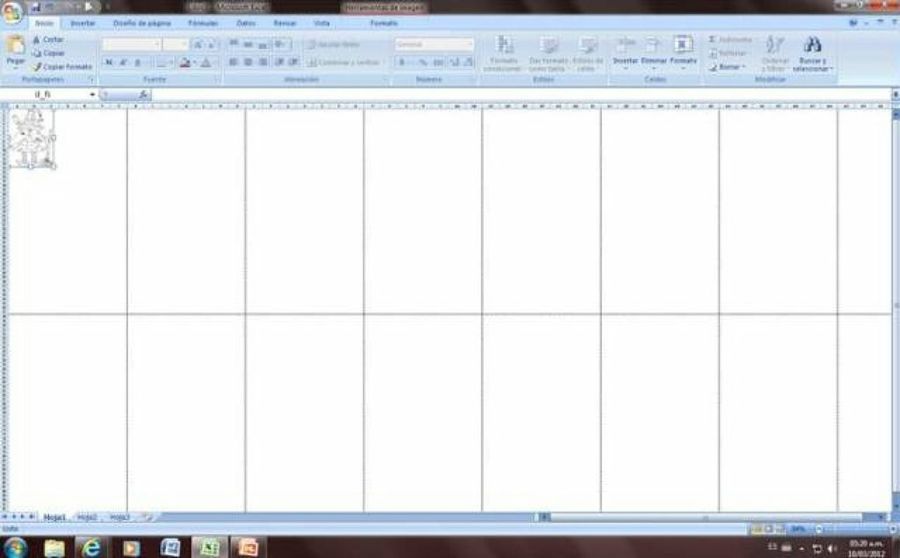The width and height of the screenshot is (900, 558).
Task: Center cell text horizontally
Action: 248,62
